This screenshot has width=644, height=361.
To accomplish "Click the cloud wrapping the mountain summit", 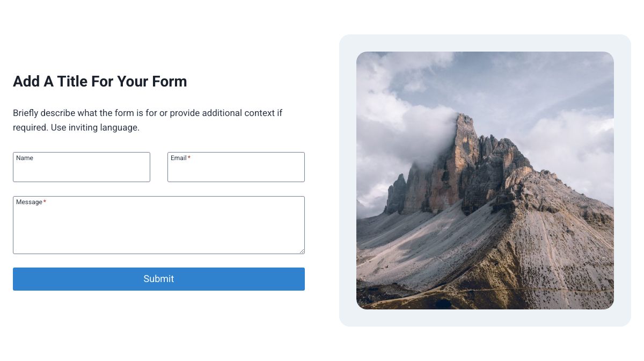I will tap(424, 134).
